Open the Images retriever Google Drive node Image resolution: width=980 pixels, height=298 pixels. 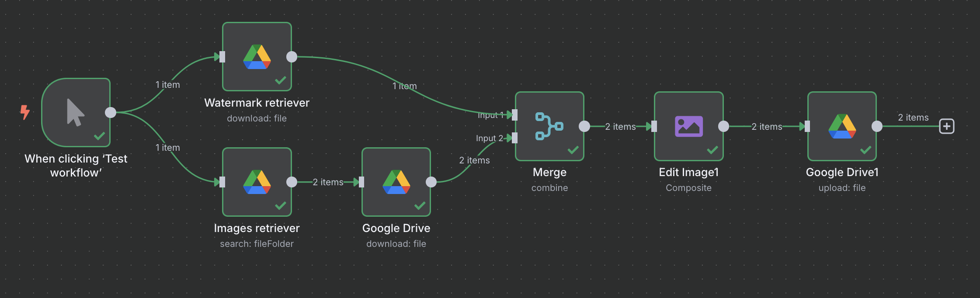click(x=257, y=182)
